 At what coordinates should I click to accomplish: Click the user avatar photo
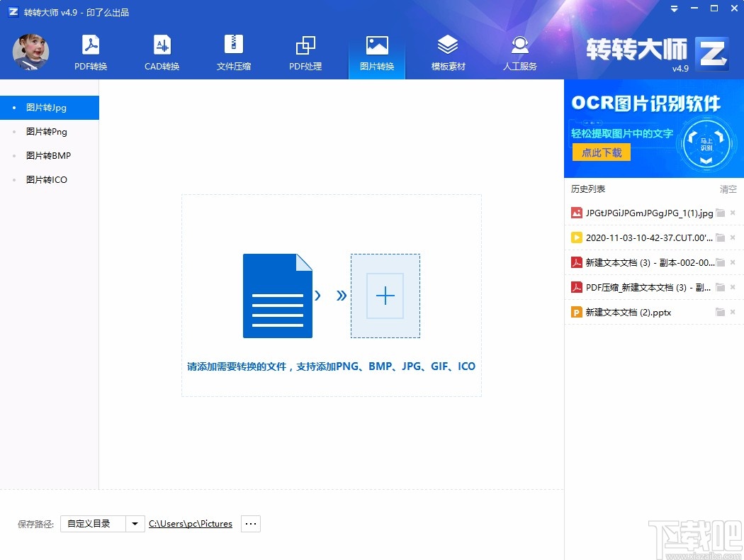tap(30, 52)
